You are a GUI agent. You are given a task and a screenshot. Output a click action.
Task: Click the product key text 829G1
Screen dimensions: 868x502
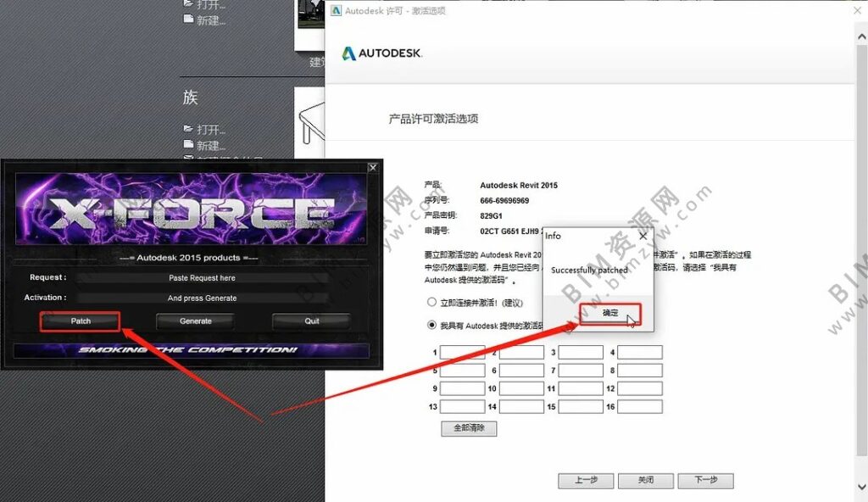[491, 215]
